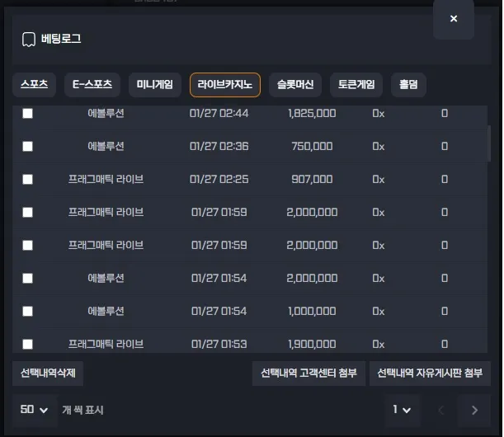Click 선택내역 고객센터 첨부 button
The height and width of the screenshot is (437, 504).
(308, 374)
